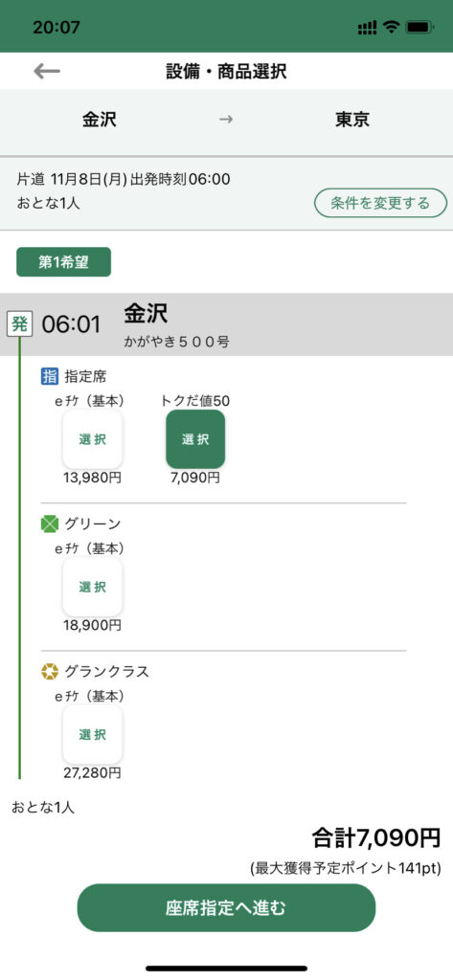Click 条件を変更する button

pyautogui.click(x=380, y=203)
